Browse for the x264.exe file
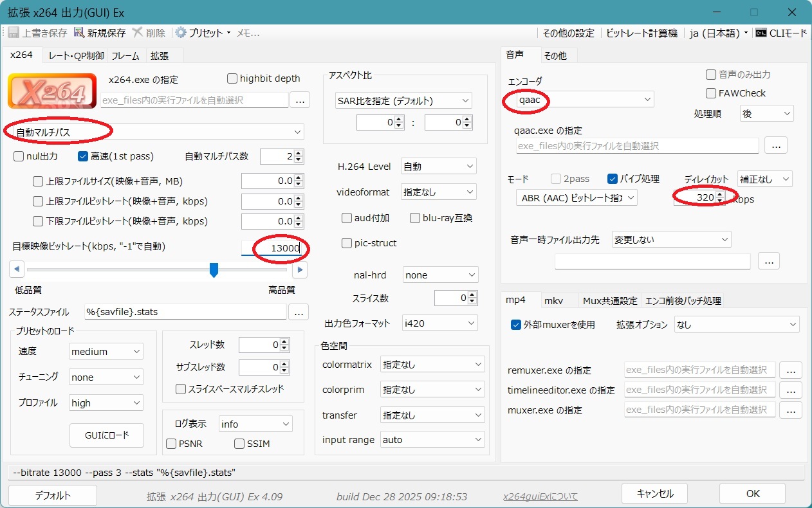 coord(300,100)
